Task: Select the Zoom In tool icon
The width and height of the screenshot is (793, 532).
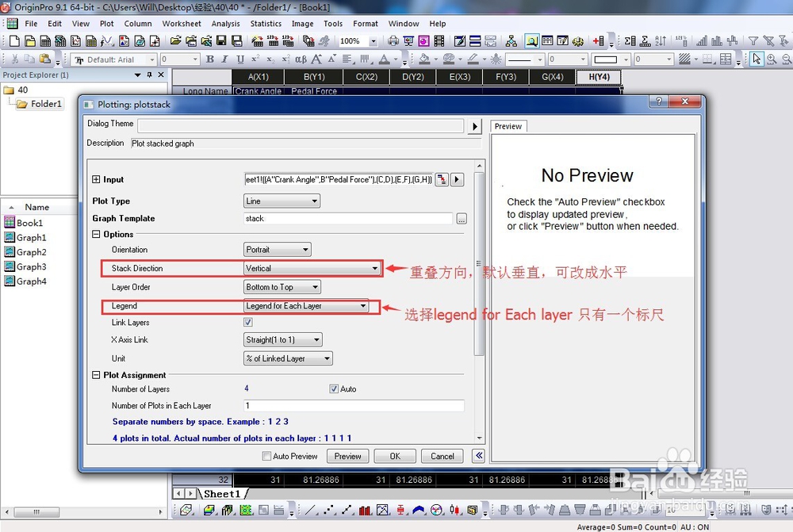Action: coord(772,59)
